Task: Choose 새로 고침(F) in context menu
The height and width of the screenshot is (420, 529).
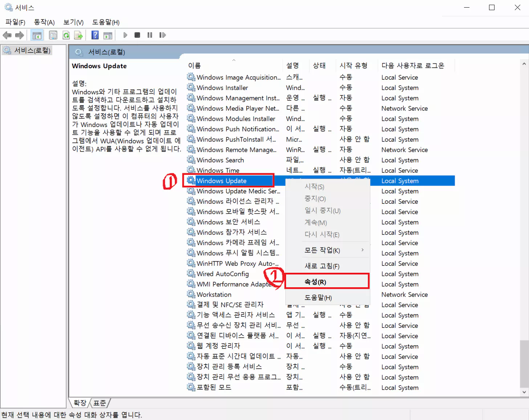Action: coord(327,266)
